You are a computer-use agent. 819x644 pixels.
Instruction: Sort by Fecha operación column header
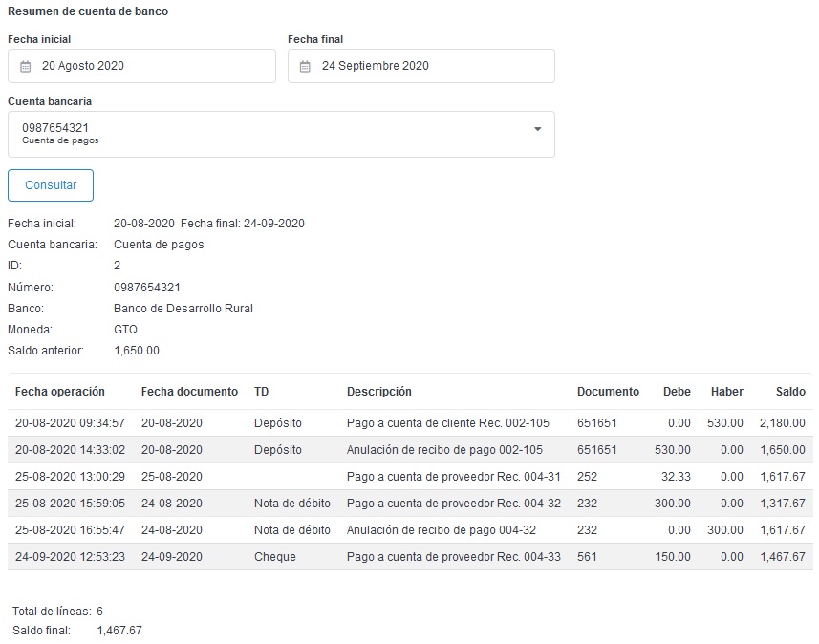(60, 392)
